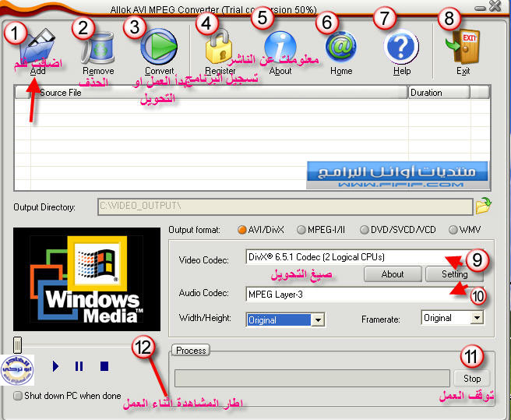Browse output directory with folder icon

coord(483,206)
